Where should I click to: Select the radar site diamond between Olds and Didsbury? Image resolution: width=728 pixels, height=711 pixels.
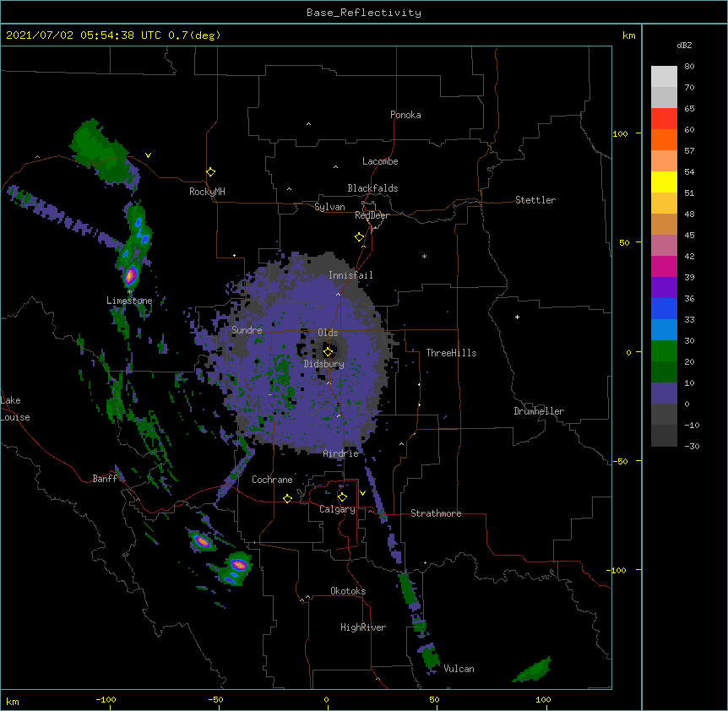(328, 351)
